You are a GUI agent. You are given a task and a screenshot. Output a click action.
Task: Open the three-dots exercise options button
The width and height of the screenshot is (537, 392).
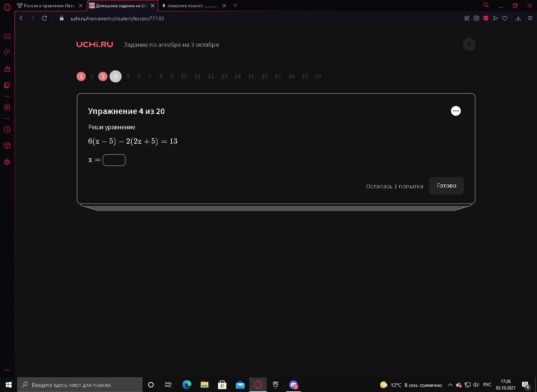[456, 111]
